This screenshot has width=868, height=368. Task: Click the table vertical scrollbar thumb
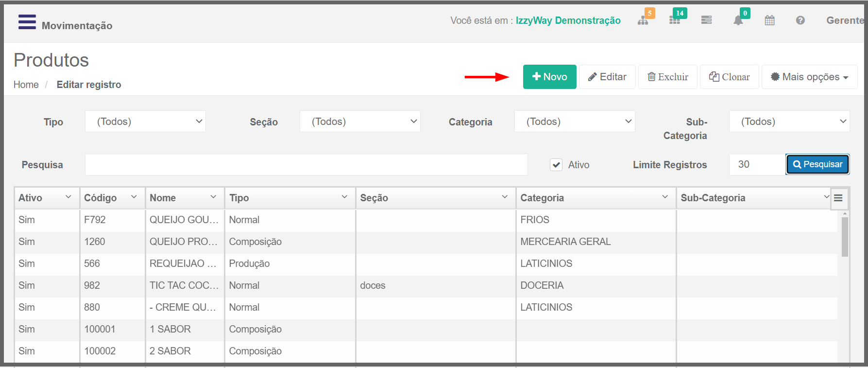(x=845, y=237)
